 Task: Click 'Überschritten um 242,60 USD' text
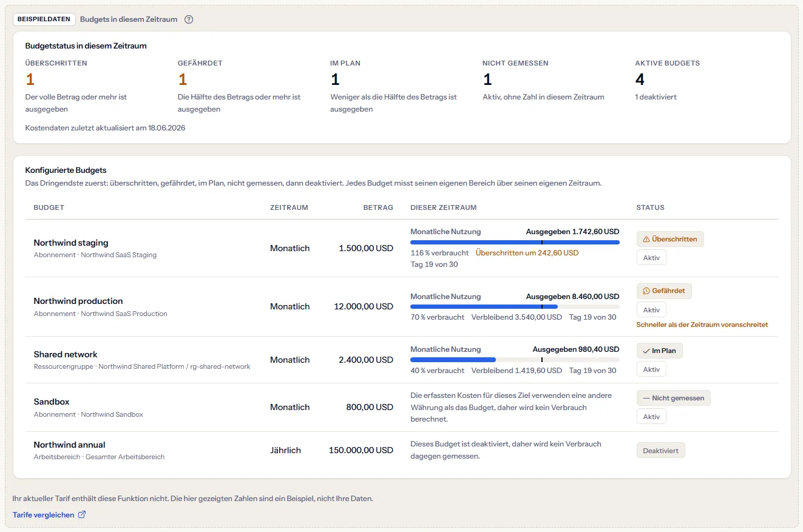click(x=527, y=252)
